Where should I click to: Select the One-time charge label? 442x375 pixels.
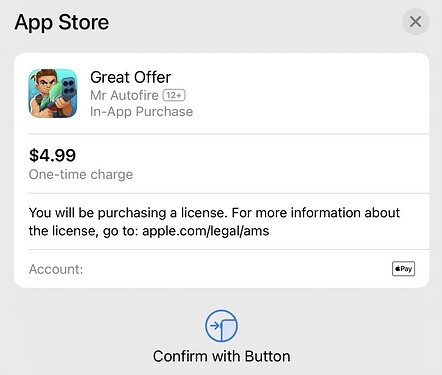pos(81,174)
